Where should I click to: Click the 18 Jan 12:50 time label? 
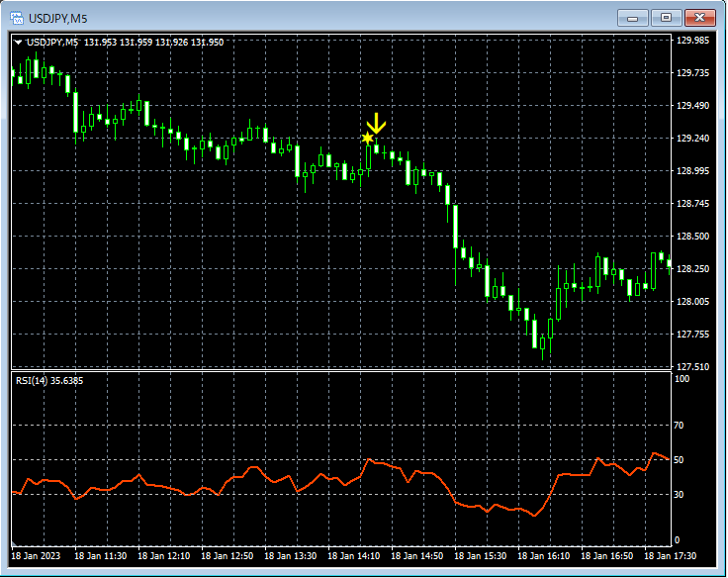point(227,556)
